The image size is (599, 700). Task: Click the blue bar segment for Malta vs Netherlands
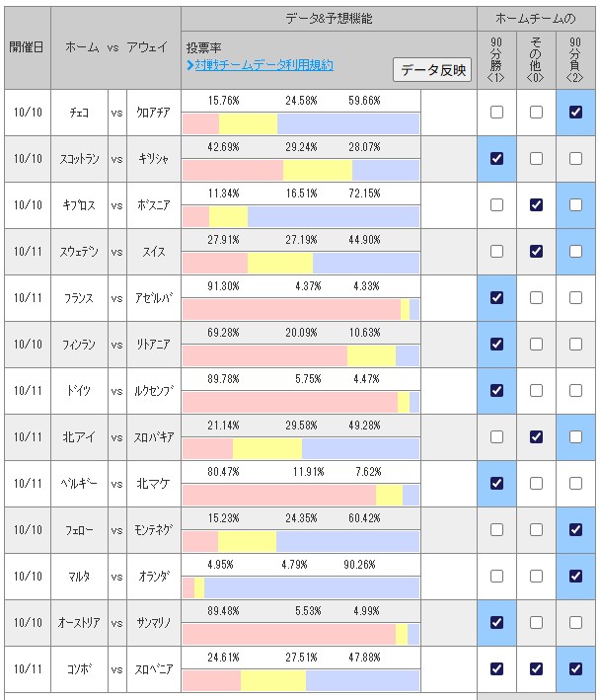[311, 587]
